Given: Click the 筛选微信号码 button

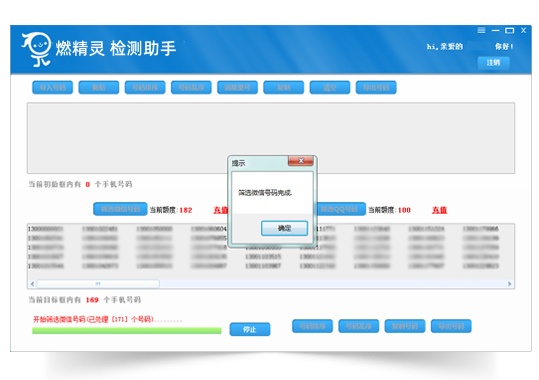Looking at the screenshot, I should coord(120,209).
